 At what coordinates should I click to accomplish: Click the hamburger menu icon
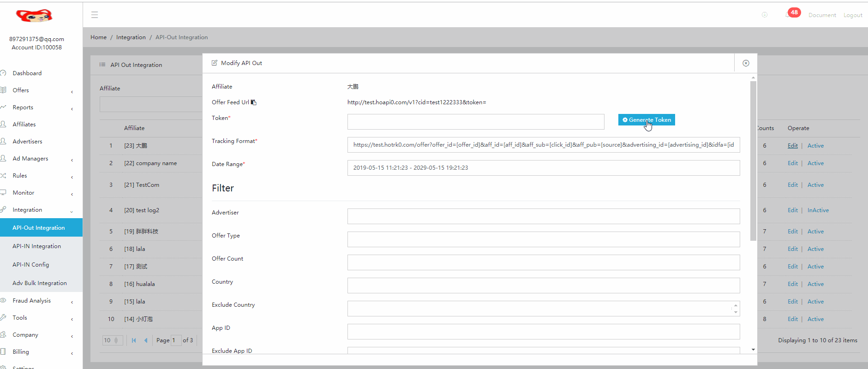[95, 15]
